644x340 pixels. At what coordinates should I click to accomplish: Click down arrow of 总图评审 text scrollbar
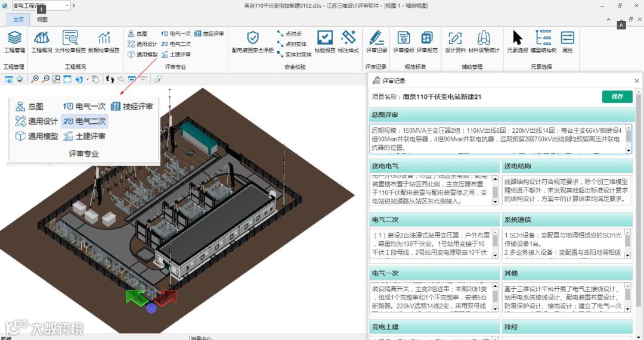tap(628, 151)
